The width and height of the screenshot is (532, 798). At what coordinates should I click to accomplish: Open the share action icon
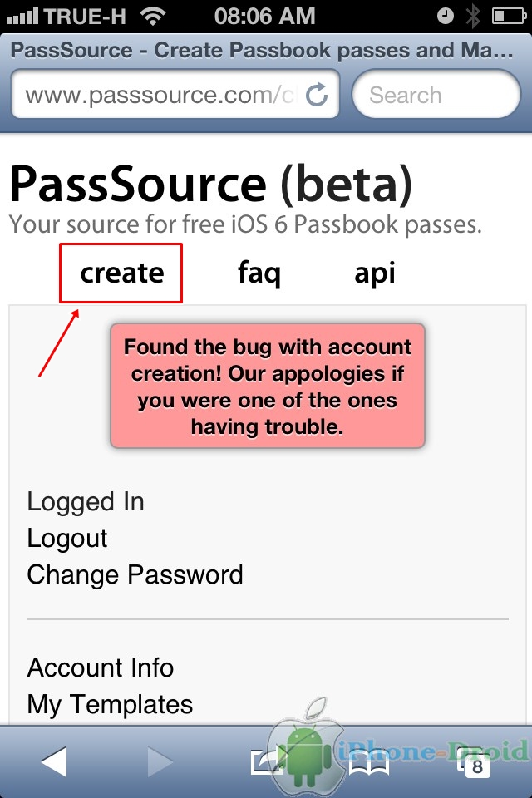pos(264,761)
